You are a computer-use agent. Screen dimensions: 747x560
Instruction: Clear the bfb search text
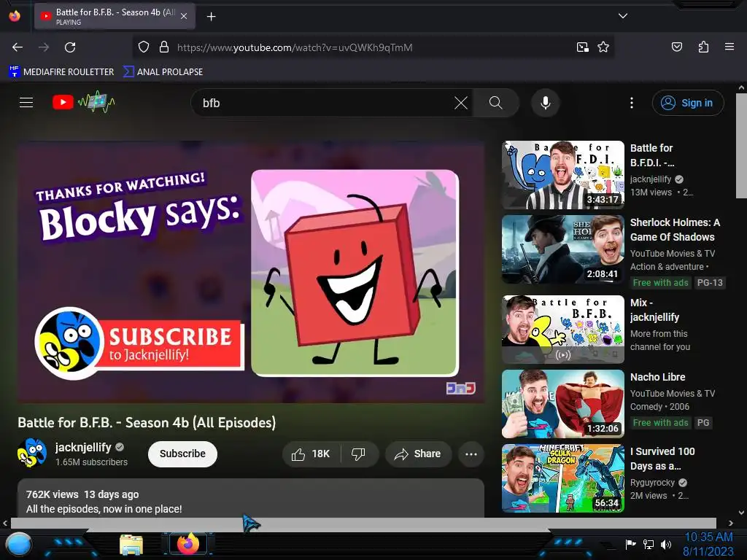pyautogui.click(x=461, y=103)
